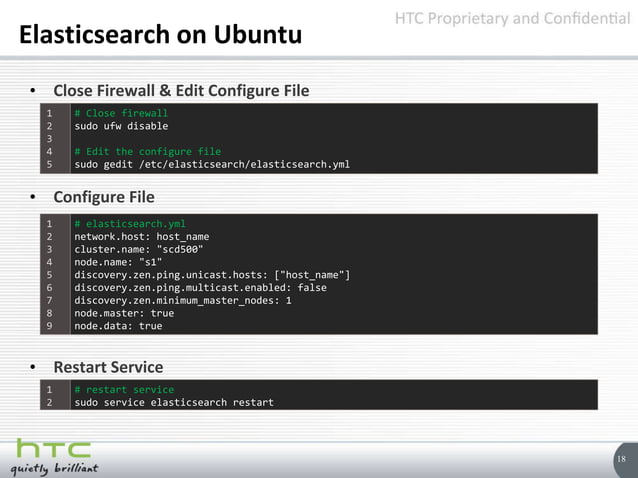Click the "# Edit the configure file" comment
638x478 pixels.
(x=148, y=151)
